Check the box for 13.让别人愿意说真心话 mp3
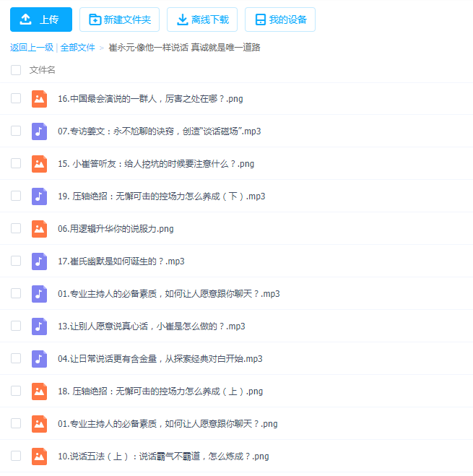This screenshot has height=476, width=473. (x=16, y=326)
